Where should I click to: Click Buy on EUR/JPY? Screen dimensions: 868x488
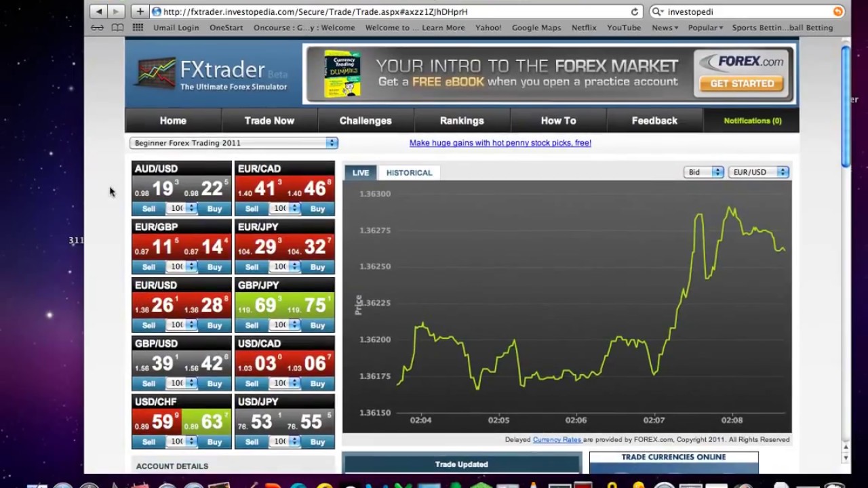click(317, 267)
